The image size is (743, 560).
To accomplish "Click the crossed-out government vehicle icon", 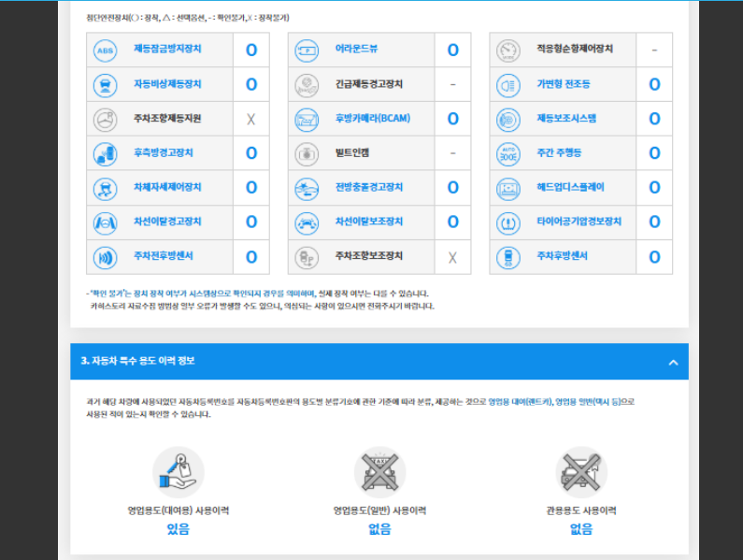I will [581, 472].
